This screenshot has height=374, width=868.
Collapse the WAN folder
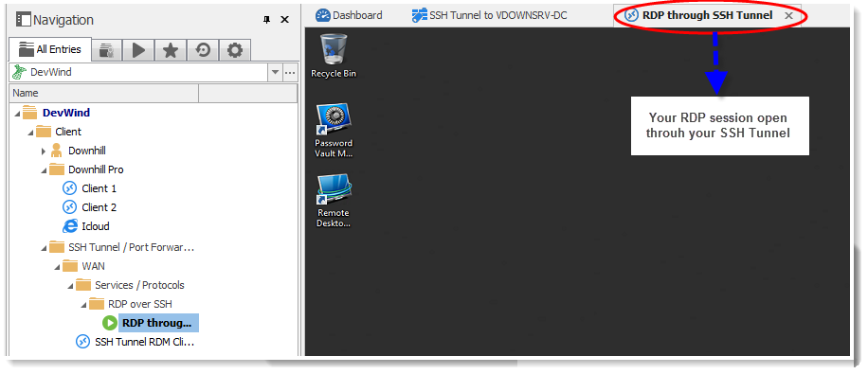[58, 267]
